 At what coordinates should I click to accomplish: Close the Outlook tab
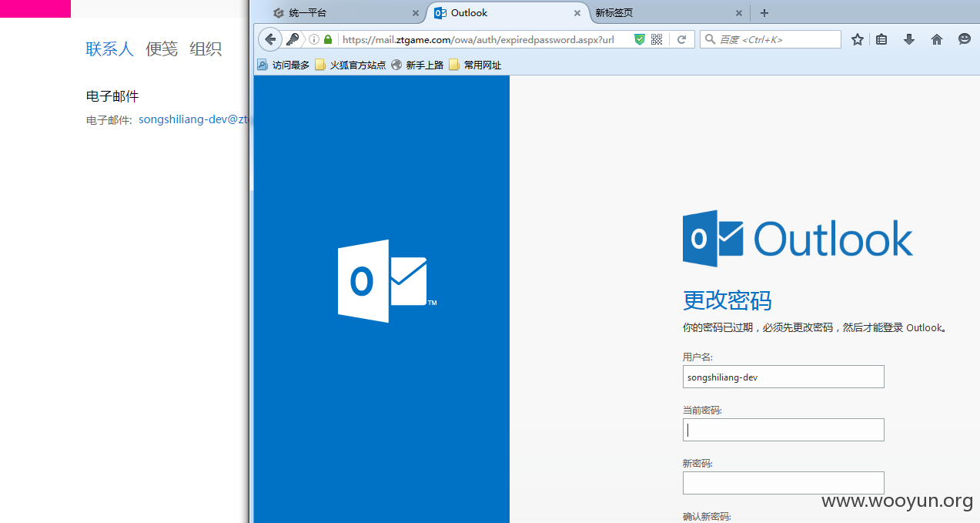coord(577,13)
